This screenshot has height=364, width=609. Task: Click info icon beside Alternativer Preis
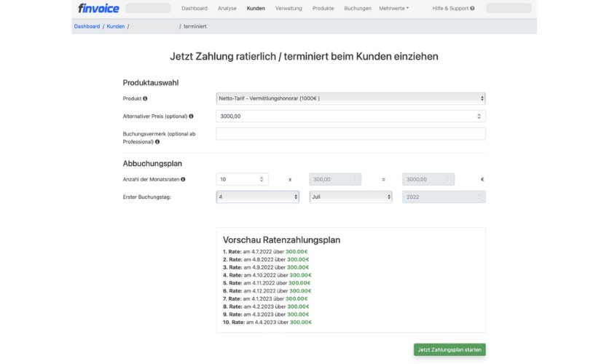pyautogui.click(x=191, y=116)
